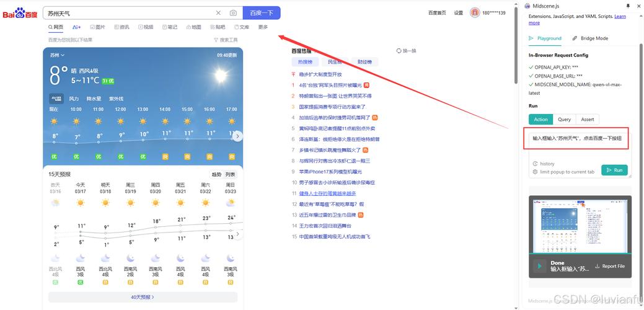This screenshot has height=310, width=644.
Task: Click the limit popup settings gear icon
Action: click(x=535, y=172)
